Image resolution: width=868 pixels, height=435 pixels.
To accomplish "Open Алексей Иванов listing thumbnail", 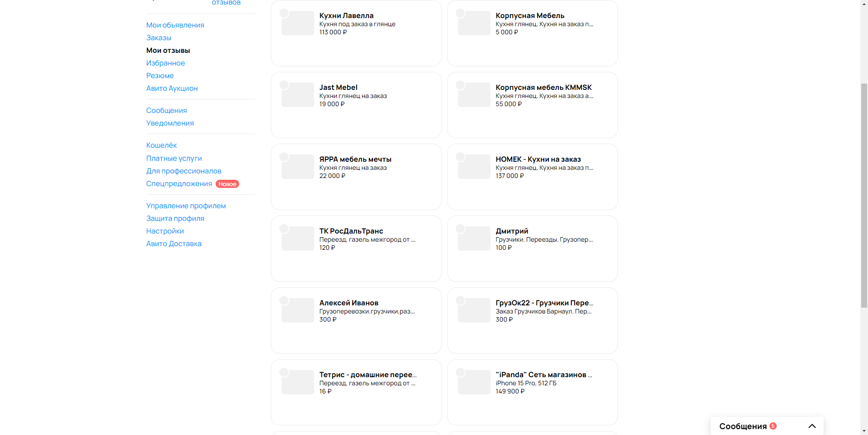I will (297, 310).
